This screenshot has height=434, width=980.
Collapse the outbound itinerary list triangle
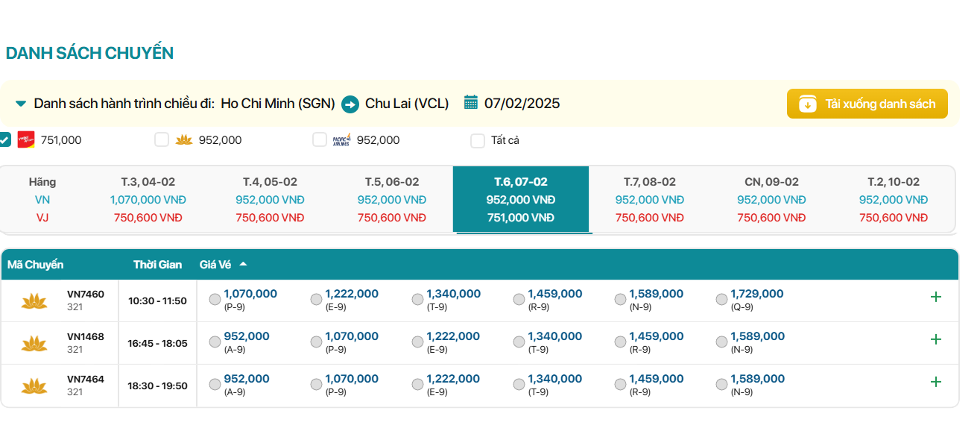(x=21, y=104)
